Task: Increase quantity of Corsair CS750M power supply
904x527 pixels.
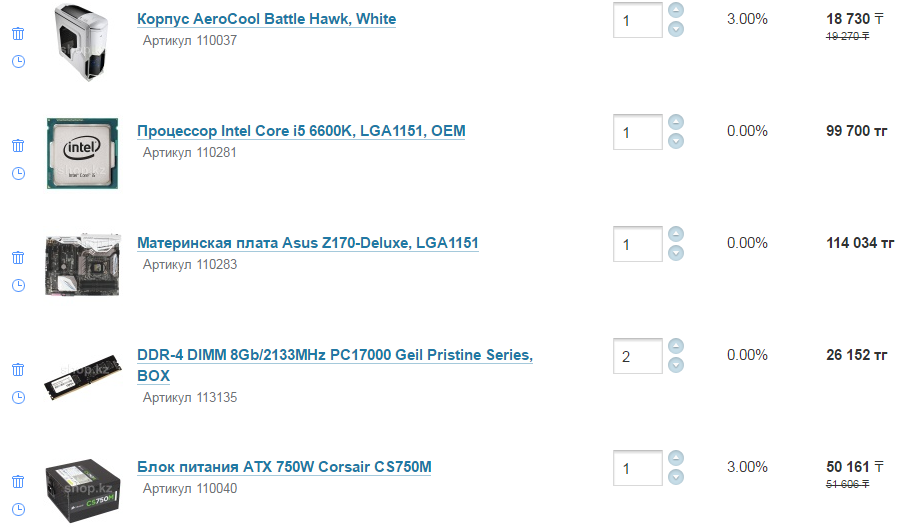Action: tap(676, 459)
